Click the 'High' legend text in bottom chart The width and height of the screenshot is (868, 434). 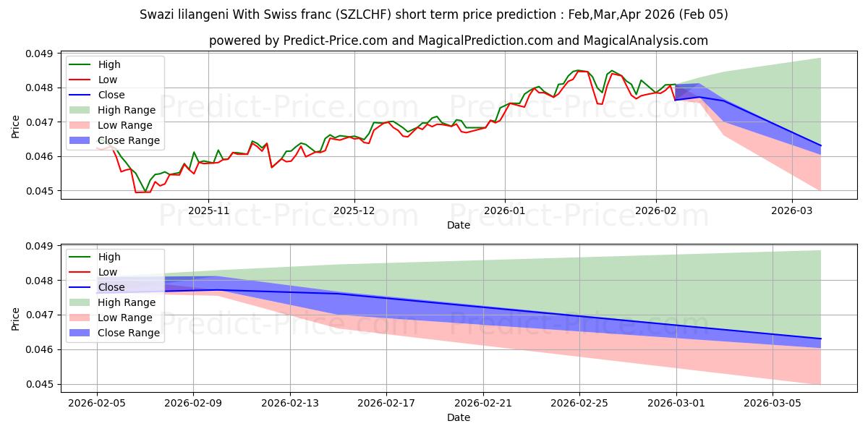[x=109, y=257]
